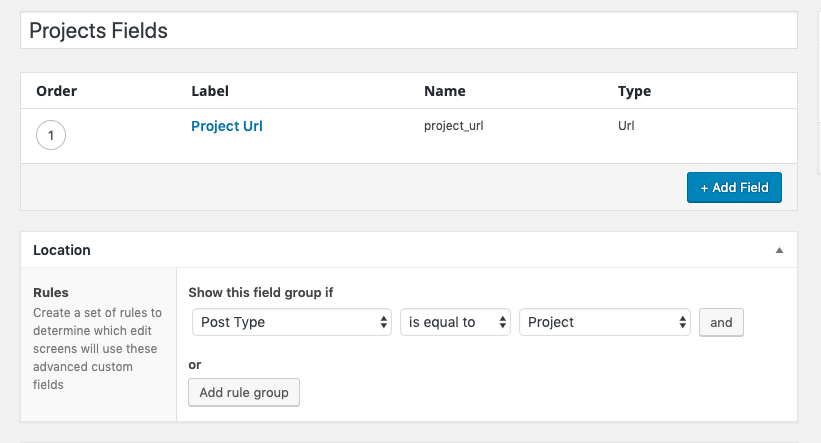Click the Location panel header title
Screen dimensions: 821x443
click(x=62, y=250)
